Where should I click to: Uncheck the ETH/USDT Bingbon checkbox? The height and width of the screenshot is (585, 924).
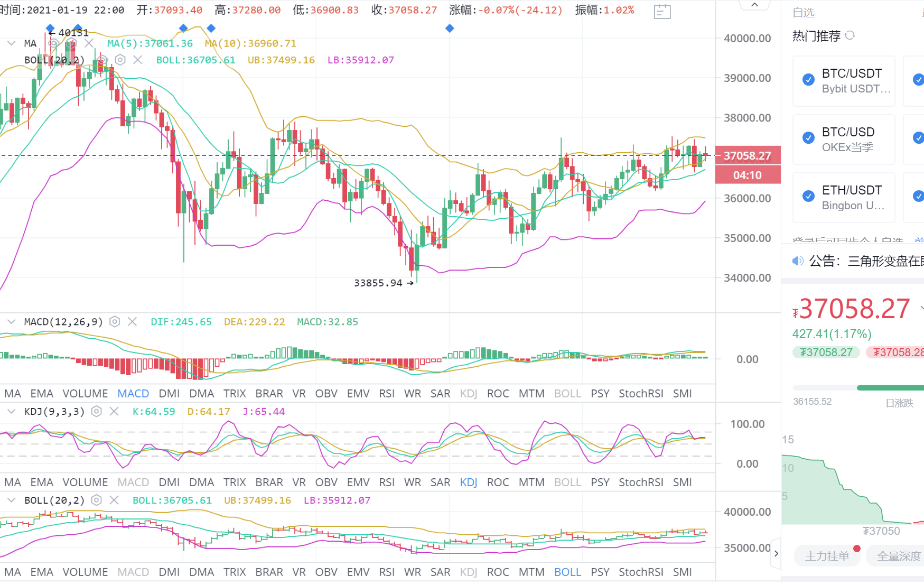tap(808, 196)
